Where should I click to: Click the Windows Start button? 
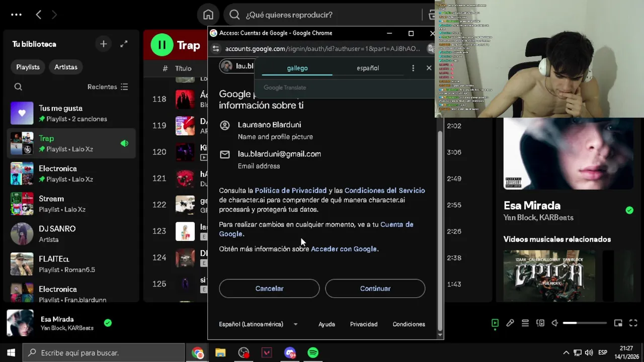point(11,353)
